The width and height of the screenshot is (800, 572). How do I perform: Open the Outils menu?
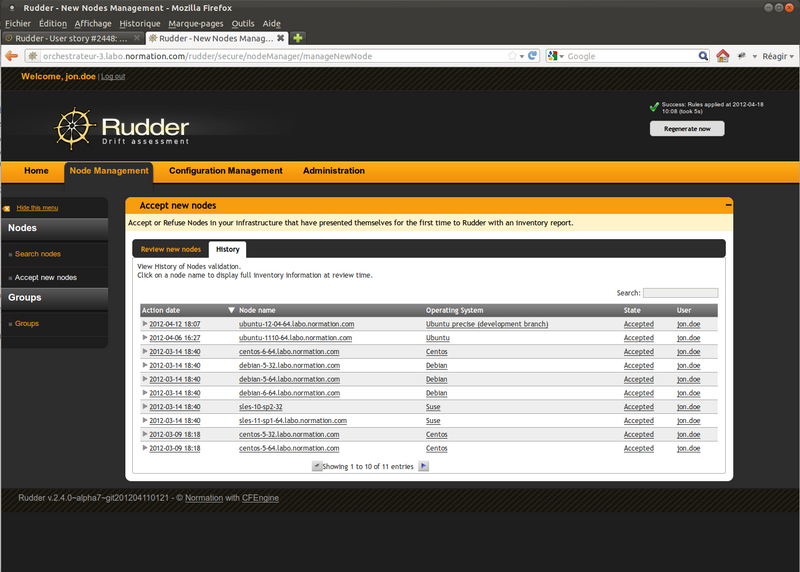(x=243, y=23)
